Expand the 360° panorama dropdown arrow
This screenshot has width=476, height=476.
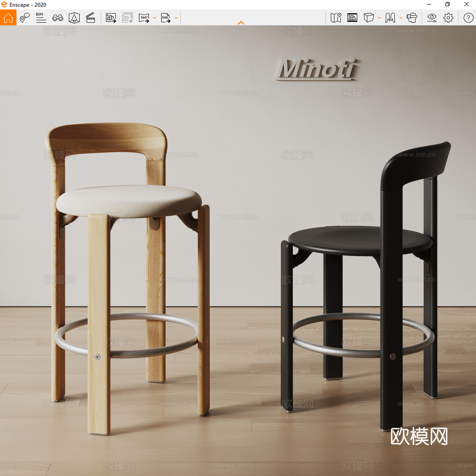tap(155, 18)
